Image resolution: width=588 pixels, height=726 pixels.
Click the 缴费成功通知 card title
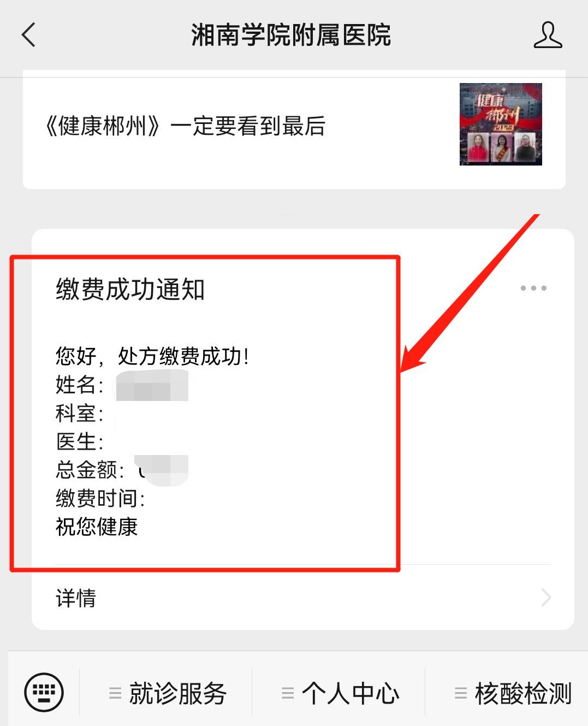[x=130, y=290]
